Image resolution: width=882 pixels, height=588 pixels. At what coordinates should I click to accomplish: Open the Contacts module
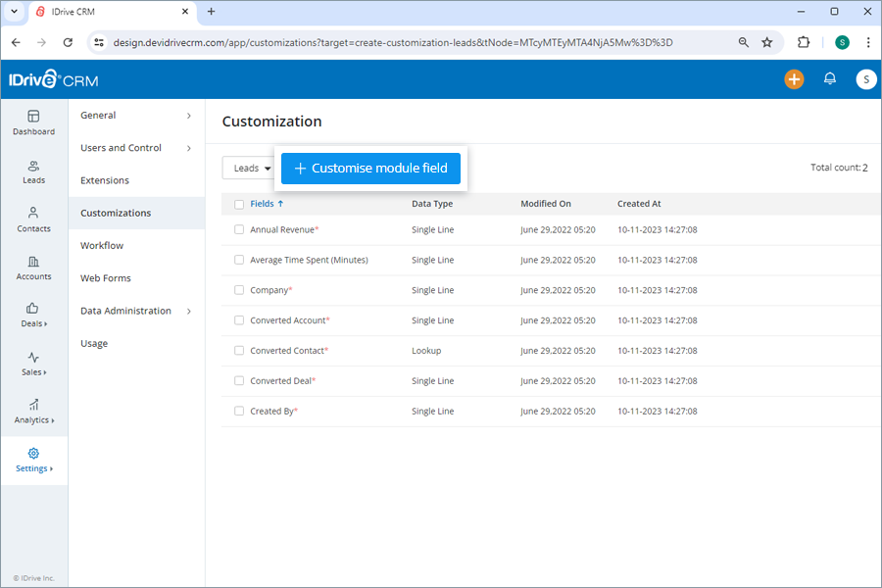click(x=33, y=221)
